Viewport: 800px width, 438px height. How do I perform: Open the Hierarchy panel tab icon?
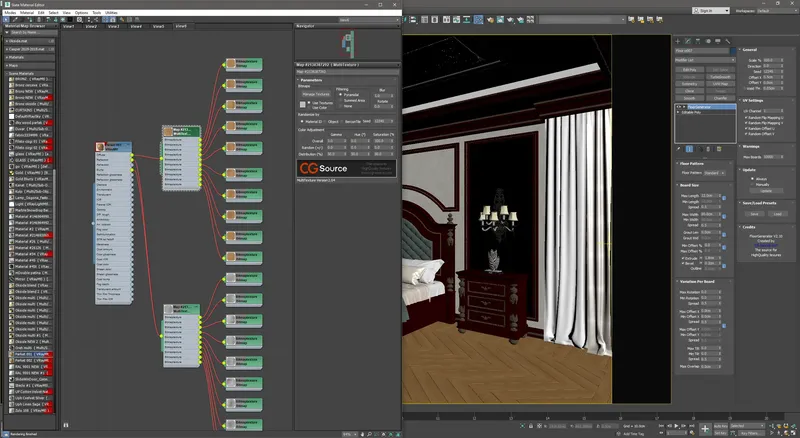(697, 41)
